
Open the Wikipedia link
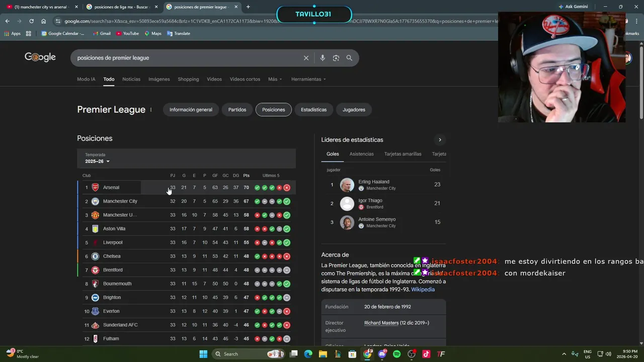click(x=423, y=290)
